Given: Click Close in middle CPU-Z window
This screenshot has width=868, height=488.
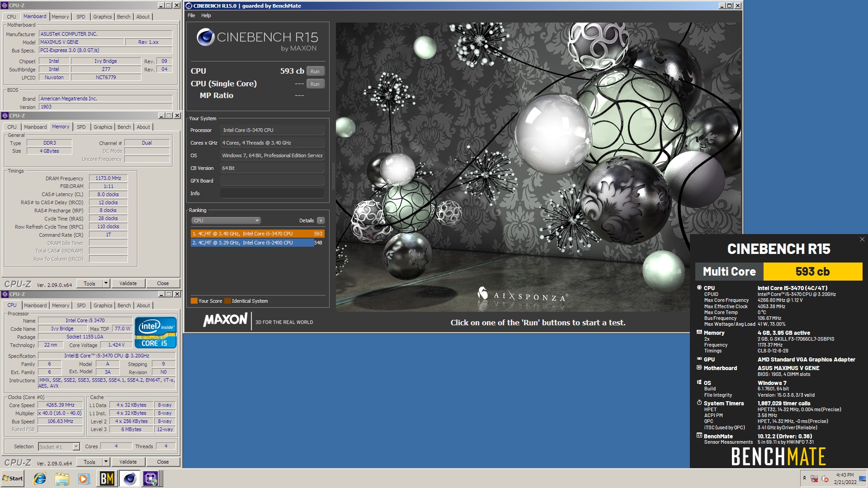Looking at the screenshot, I should pyautogui.click(x=163, y=284).
